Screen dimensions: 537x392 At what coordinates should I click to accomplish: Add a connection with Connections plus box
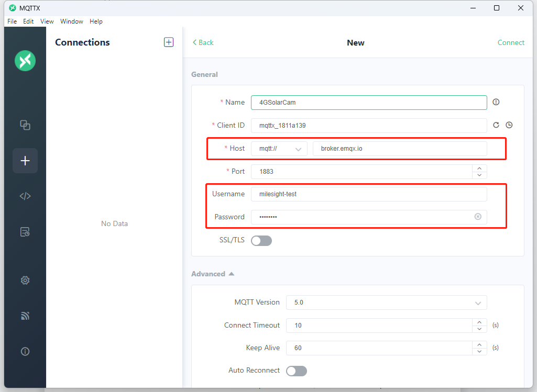click(x=169, y=42)
